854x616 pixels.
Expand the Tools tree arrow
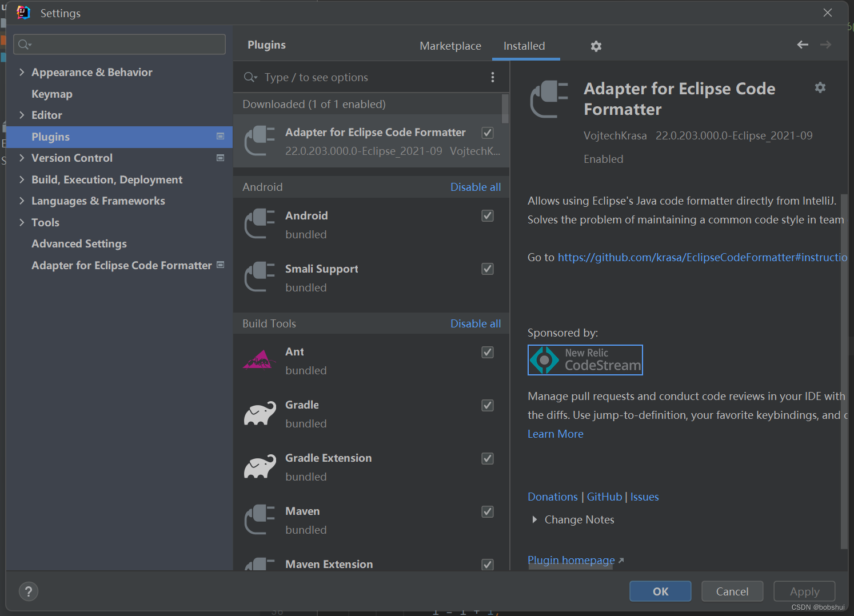coord(22,222)
